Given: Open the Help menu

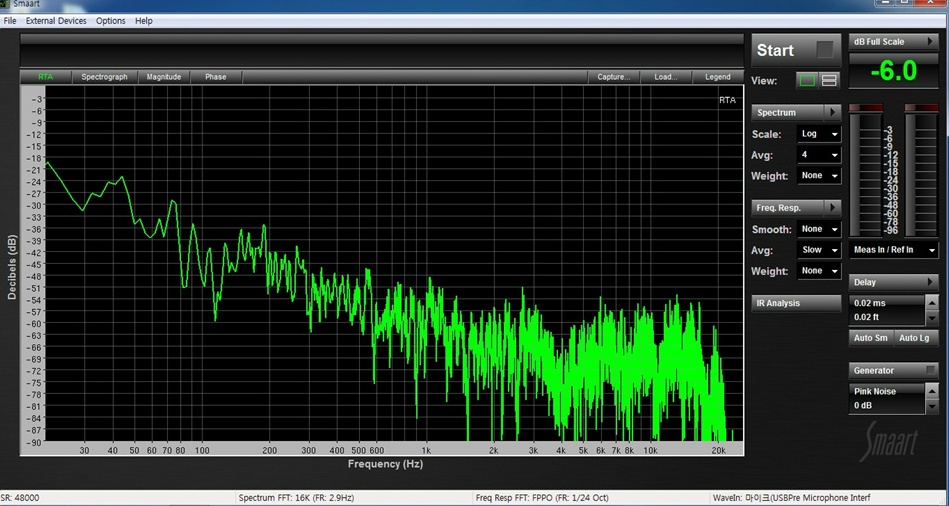Looking at the screenshot, I should pyautogui.click(x=144, y=21).
